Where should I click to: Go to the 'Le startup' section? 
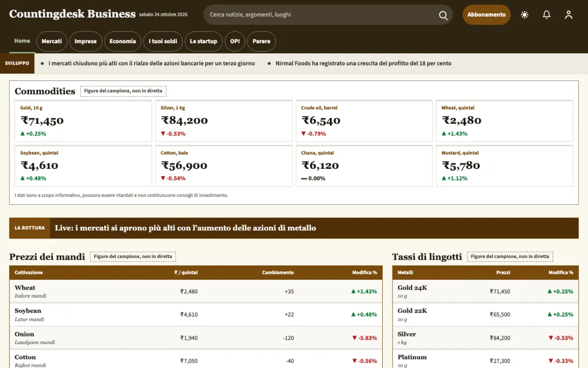(x=203, y=41)
